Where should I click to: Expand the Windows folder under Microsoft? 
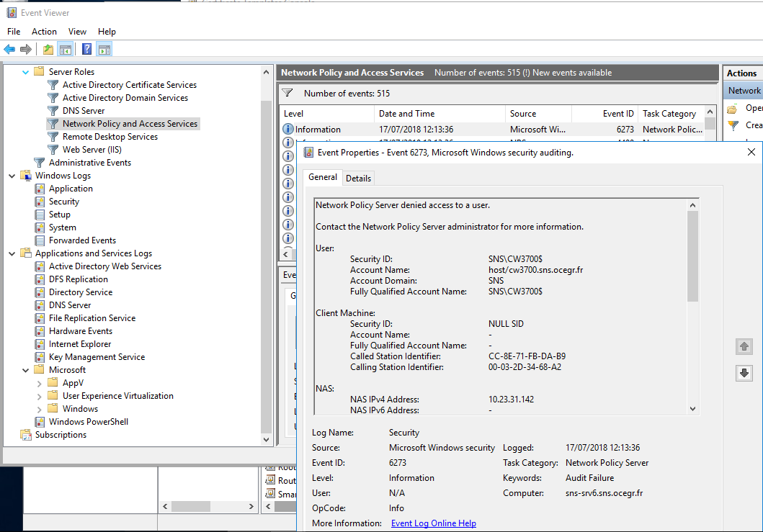(40, 410)
